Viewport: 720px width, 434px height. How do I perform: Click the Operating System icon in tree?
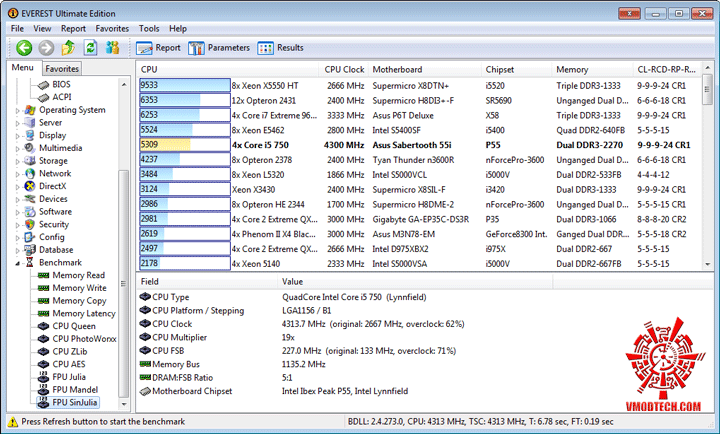30,110
